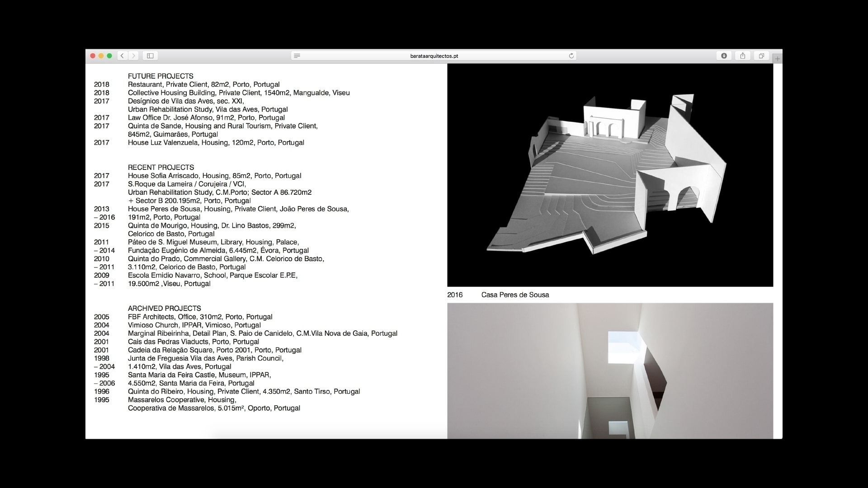Reload the page with the refresh icon
The height and width of the screenshot is (488, 868).
click(x=571, y=56)
